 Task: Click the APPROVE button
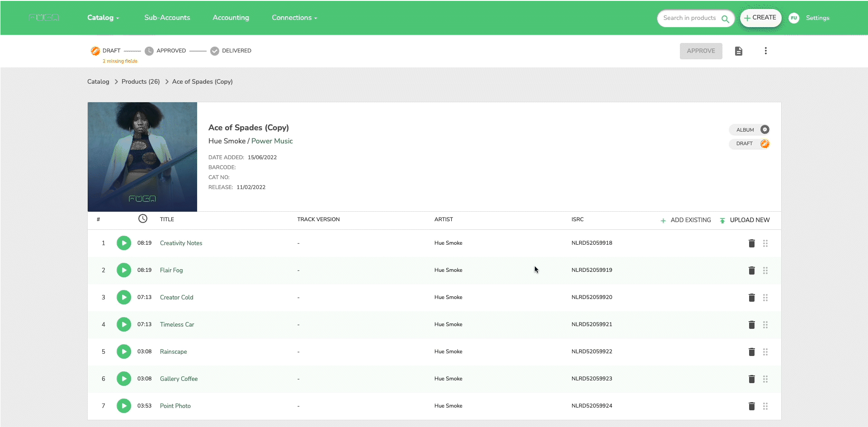click(x=701, y=51)
